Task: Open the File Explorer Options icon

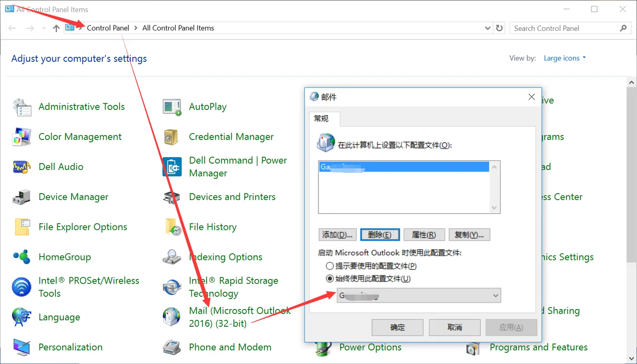Action: click(22, 227)
